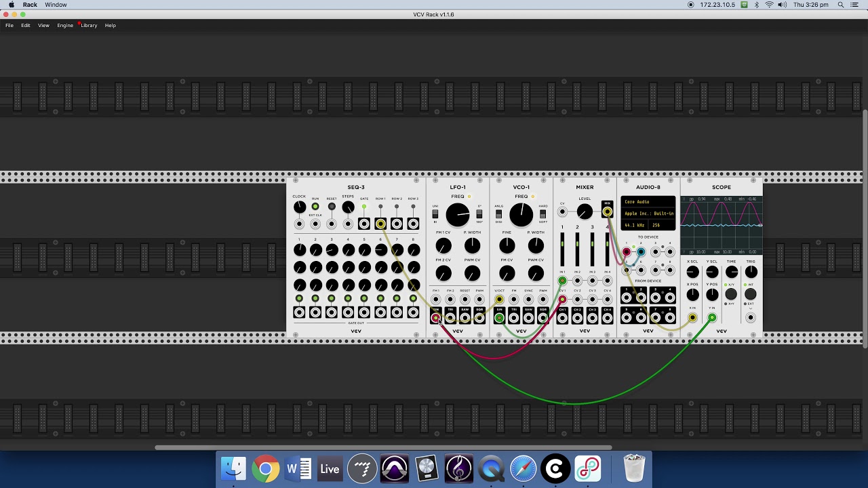This screenshot has width=868, height=488.
Task: Open Google Chrome from the Dock
Action: pos(266,469)
